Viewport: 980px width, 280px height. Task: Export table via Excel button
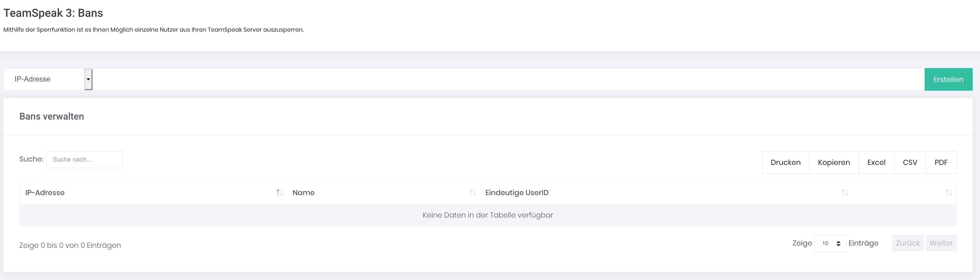point(877,162)
